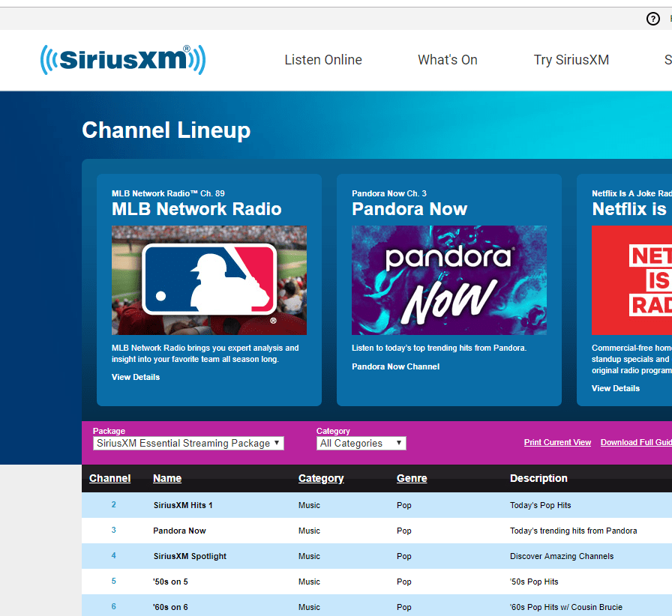The image size is (672, 616).
Task: Open the Listen Online menu
Action: pos(323,60)
